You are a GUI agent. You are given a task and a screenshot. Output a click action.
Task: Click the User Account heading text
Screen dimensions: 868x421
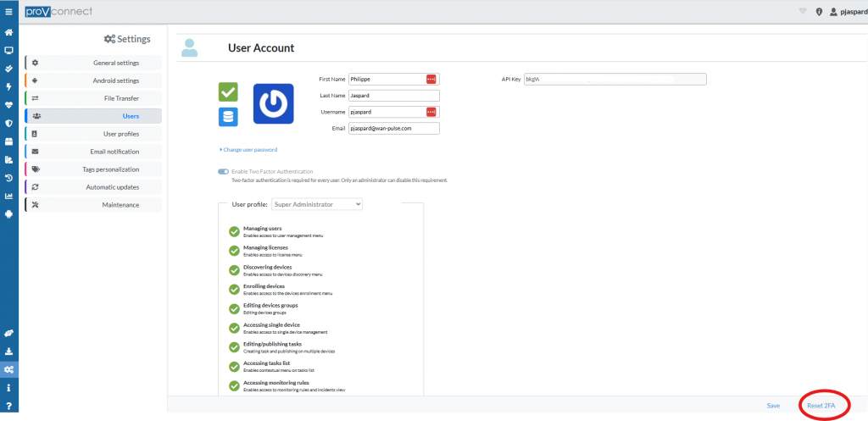261,48
